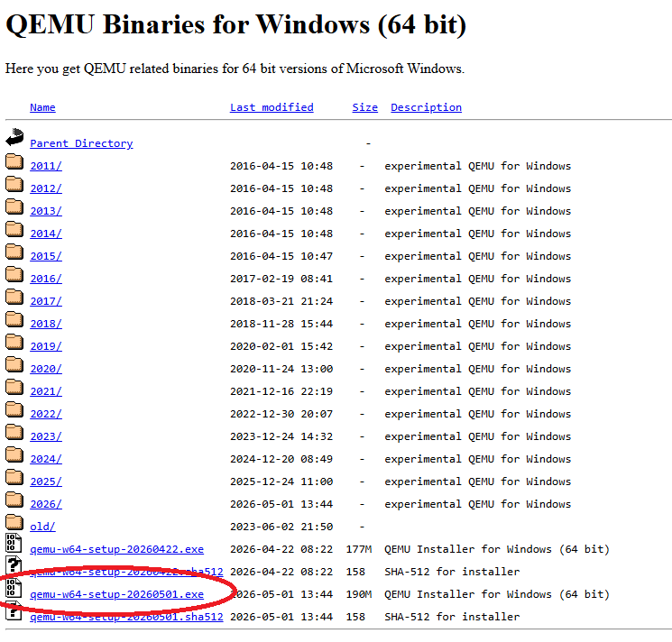This screenshot has height=642, width=672.
Task: Open the 2016/ directory link
Action: (46, 279)
